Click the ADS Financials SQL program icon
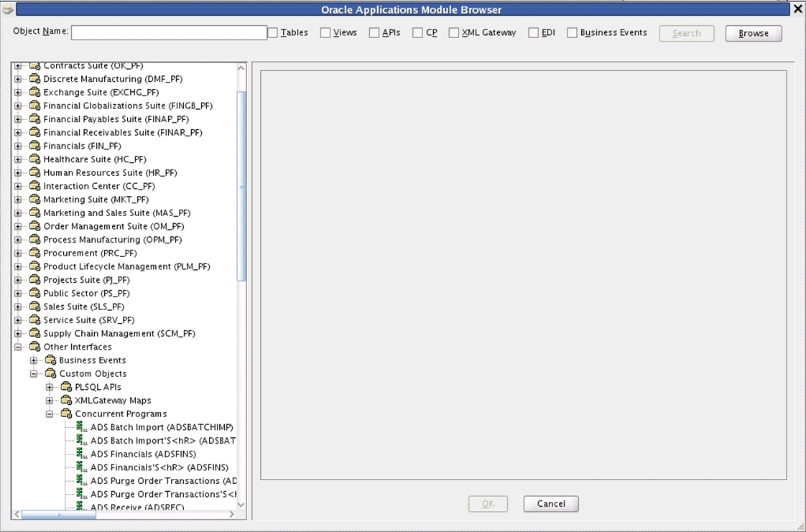Screen dimensions: 806x532 pyautogui.click(x=78, y=454)
